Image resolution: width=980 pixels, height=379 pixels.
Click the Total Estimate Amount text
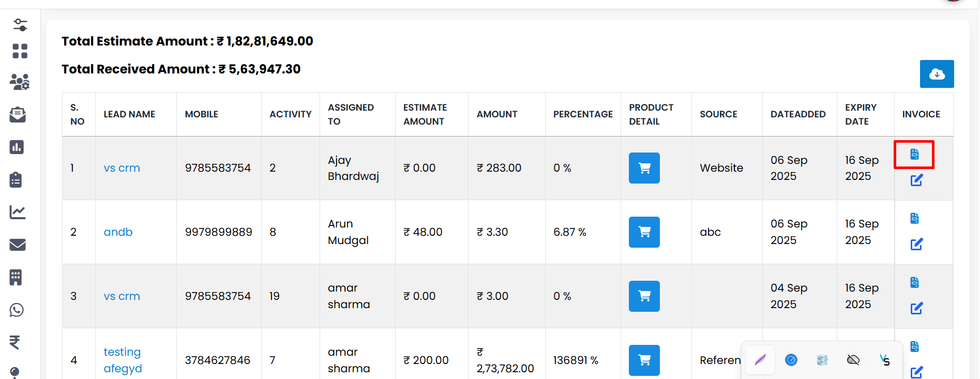click(x=187, y=41)
